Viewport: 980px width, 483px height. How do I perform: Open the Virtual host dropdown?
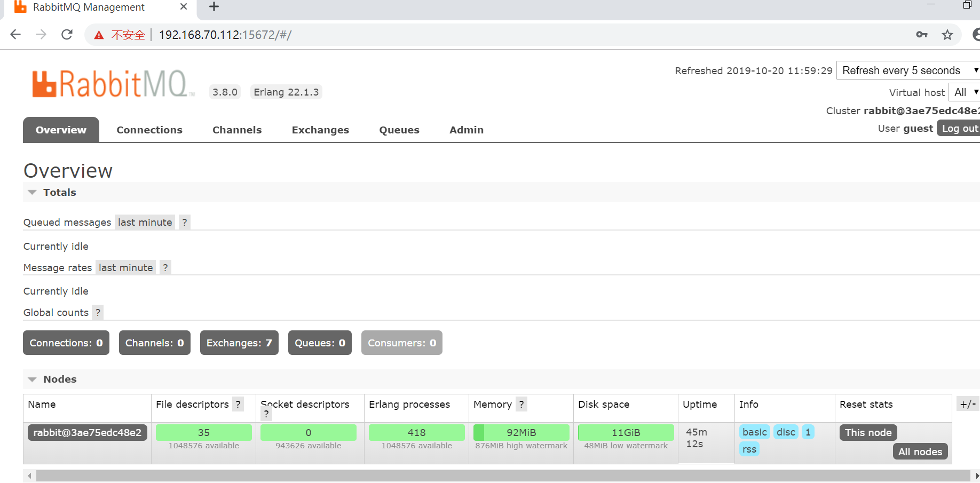(964, 92)
